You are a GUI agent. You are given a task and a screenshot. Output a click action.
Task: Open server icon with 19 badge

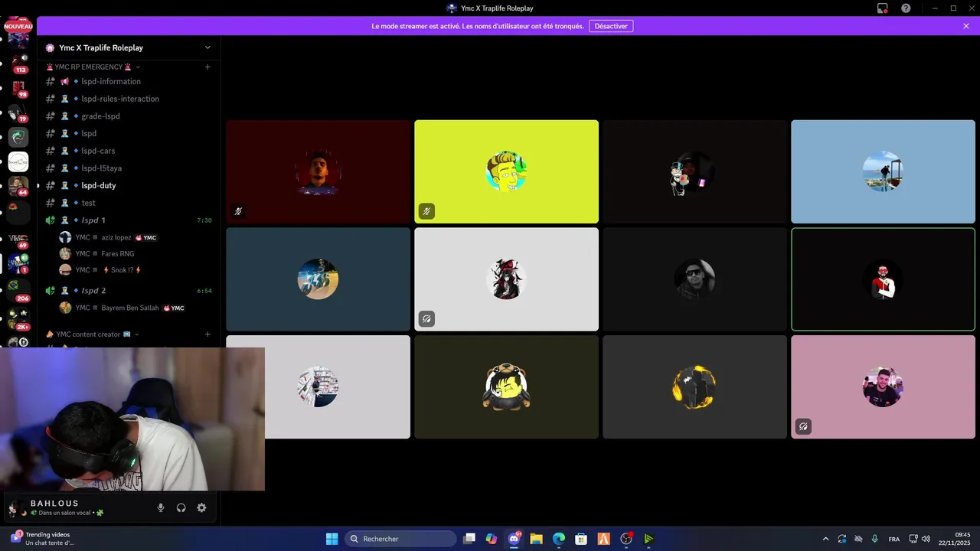click(18, 112)
